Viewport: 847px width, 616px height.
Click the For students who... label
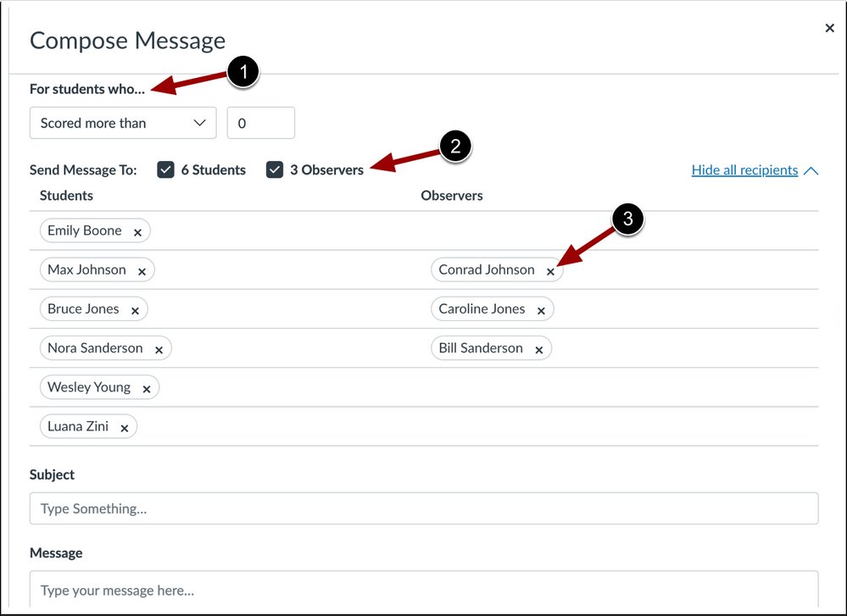point(87,88)
